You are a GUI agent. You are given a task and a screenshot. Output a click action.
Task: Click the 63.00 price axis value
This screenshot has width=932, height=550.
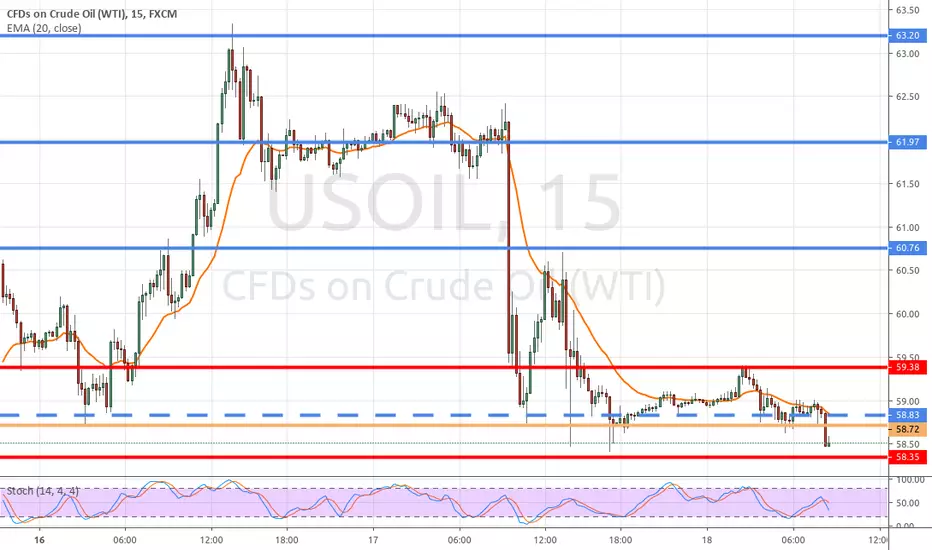pyautogui.click(x=908, y=54)
